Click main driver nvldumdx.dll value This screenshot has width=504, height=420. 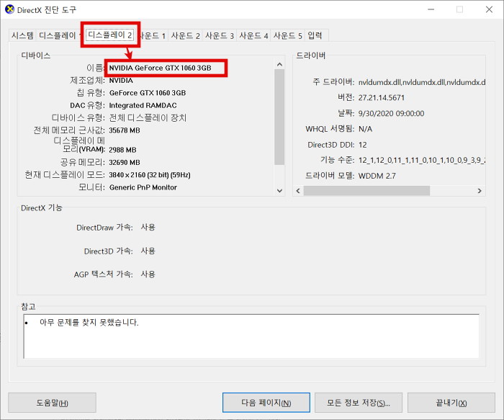tap(422, 82)
